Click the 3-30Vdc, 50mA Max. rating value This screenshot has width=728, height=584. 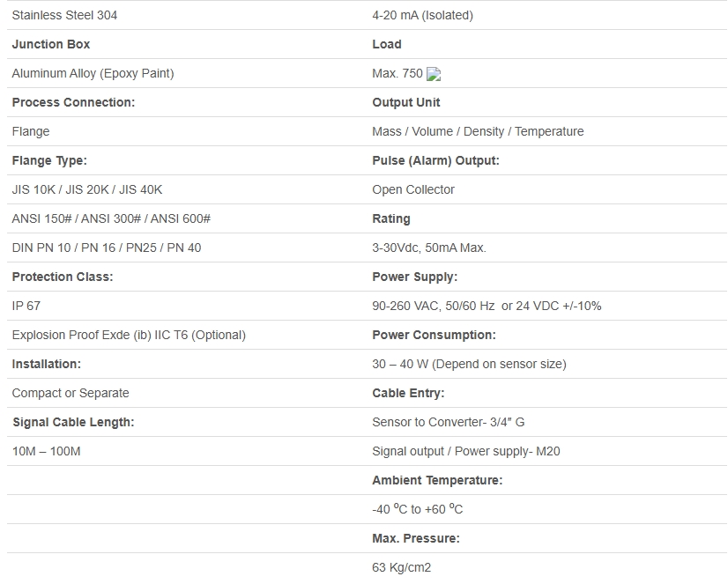point(429,248)
